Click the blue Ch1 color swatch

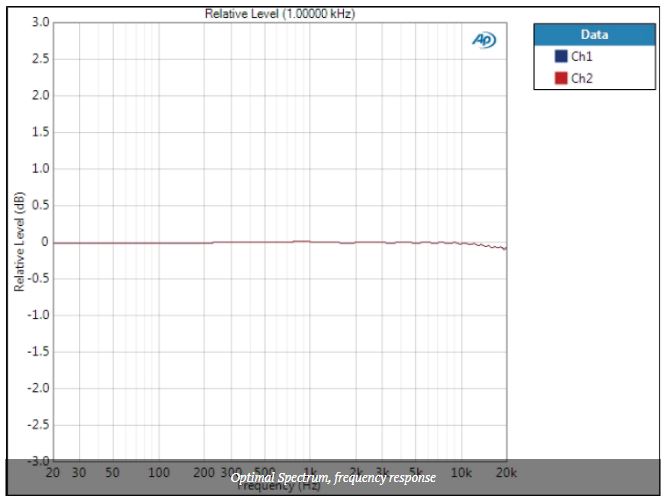point(561,58)
